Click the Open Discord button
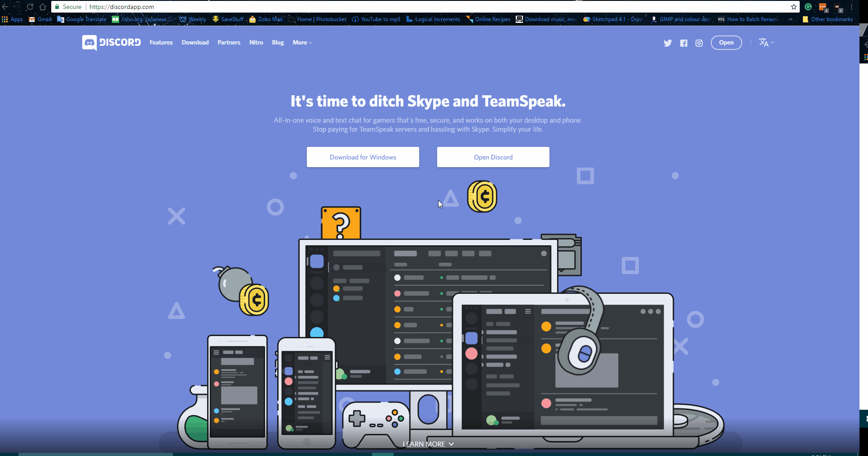This screenshot has height=456, width=868. 493,157
